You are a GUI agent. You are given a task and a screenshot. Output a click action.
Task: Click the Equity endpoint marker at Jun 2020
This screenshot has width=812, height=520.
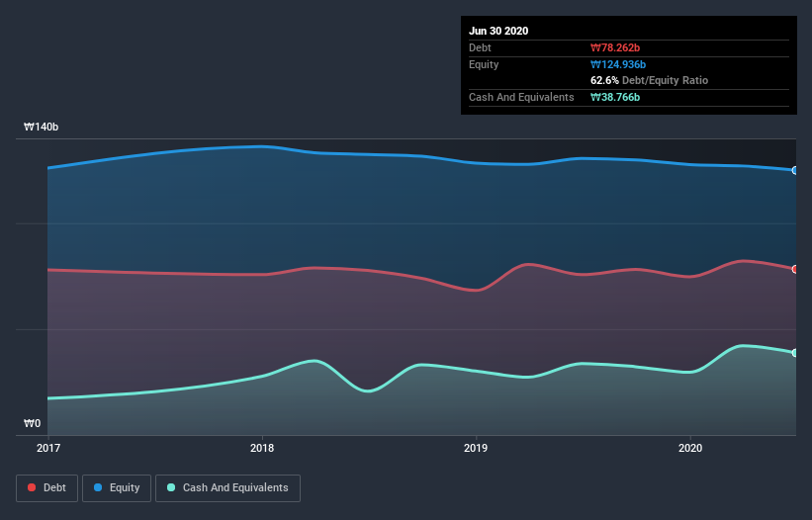point(795,170)
